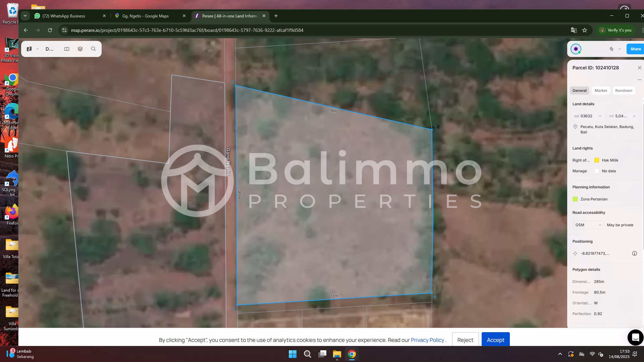Accept the analytics cookies
The image size is (644, 362).
(x=495, y=340)
